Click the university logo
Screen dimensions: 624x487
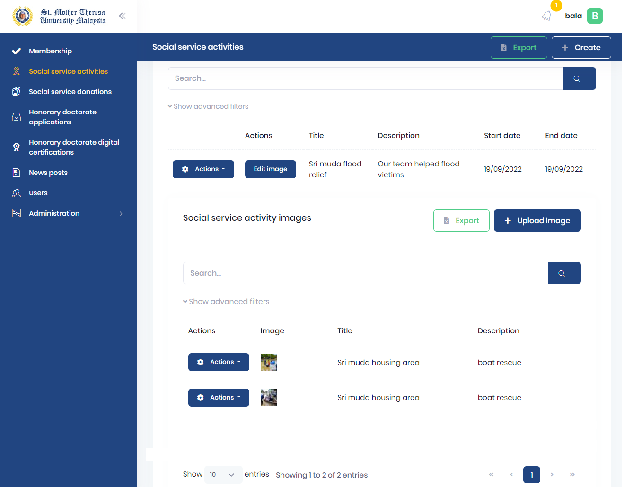pyautogui.click(x=21, y=16)
